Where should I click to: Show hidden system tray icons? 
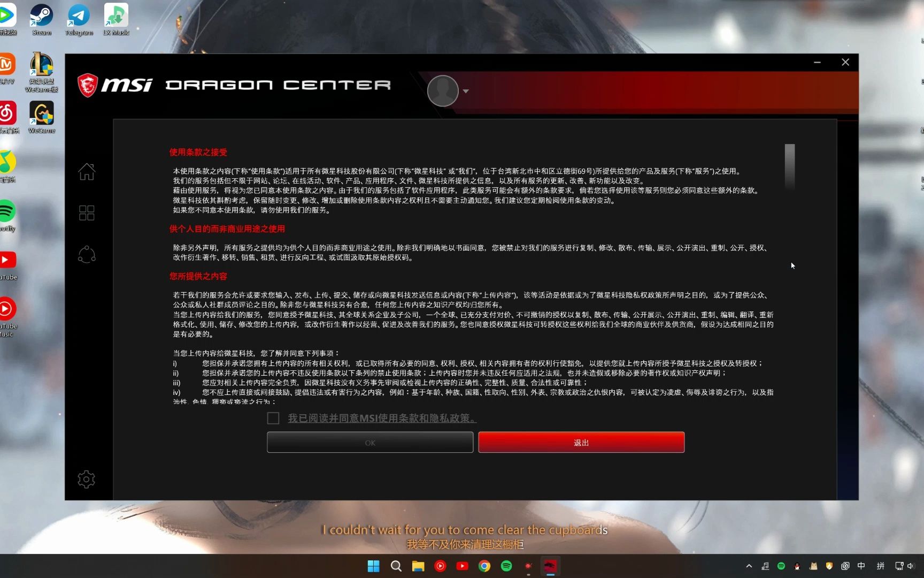749,566
